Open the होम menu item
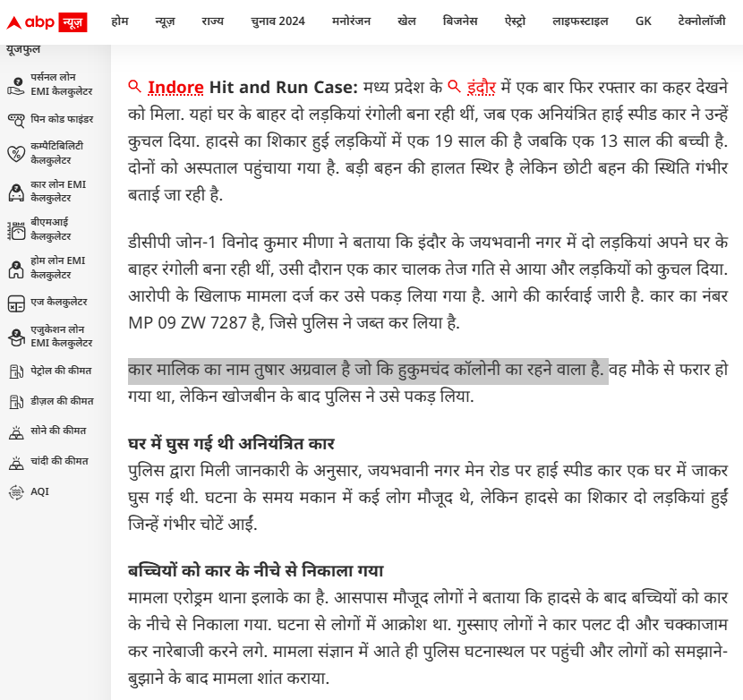The height and width of the screenshot is (700, 743). click(120, 21)
